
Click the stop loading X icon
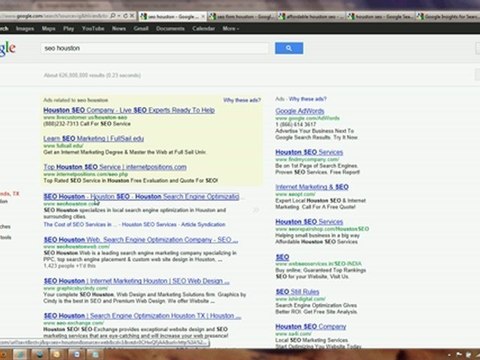click(x=132, y=16)
